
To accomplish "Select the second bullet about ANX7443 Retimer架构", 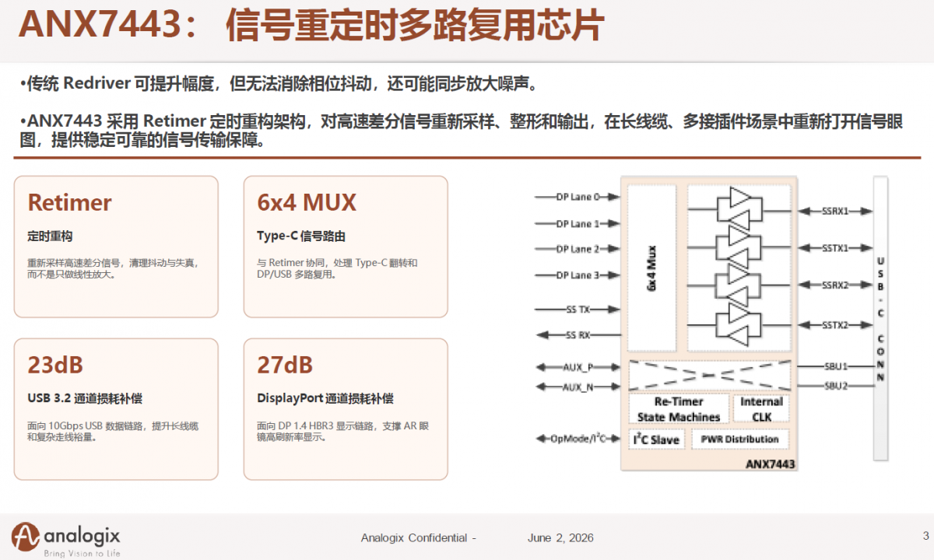I will [x=462, y=131].
